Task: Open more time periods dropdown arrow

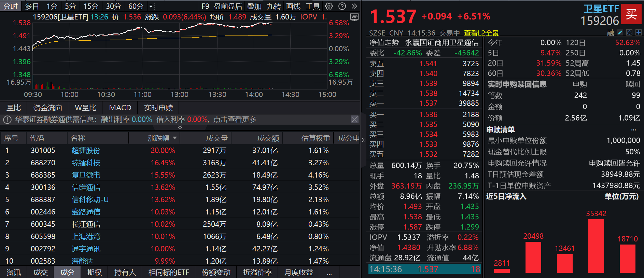Action: [x=151, y=6]
